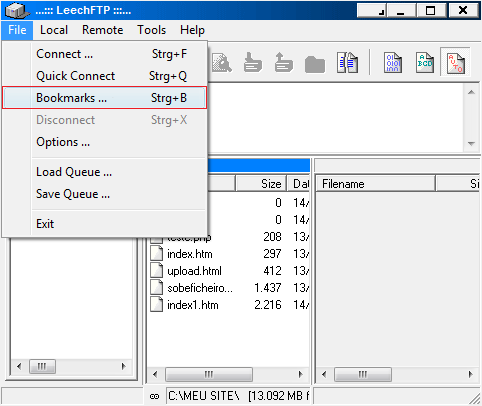Click right arrow of local file list scrollbar
The image size is (482, 406).
click(300, 374)
